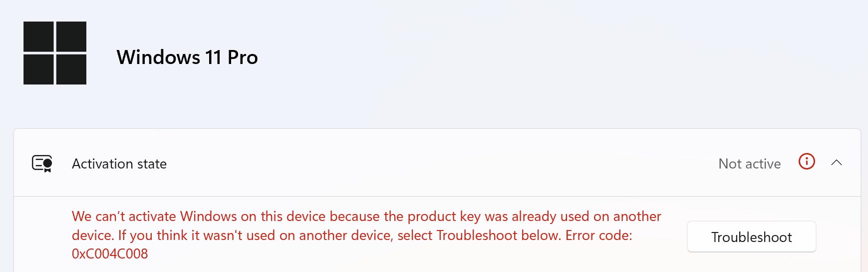The image size is (868, 272).
Task: Collapse the Activation state section chevron
Action: 837,162
